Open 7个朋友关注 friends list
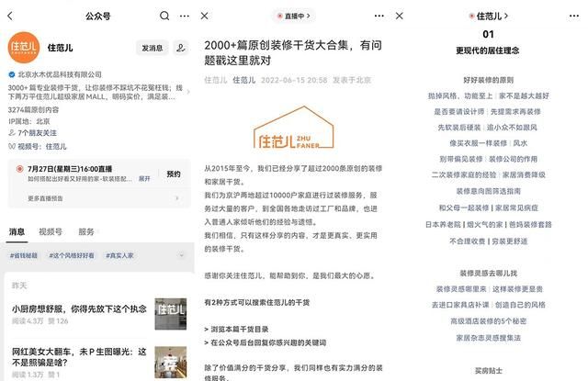The image size is (588, 381). click(33, 132)
